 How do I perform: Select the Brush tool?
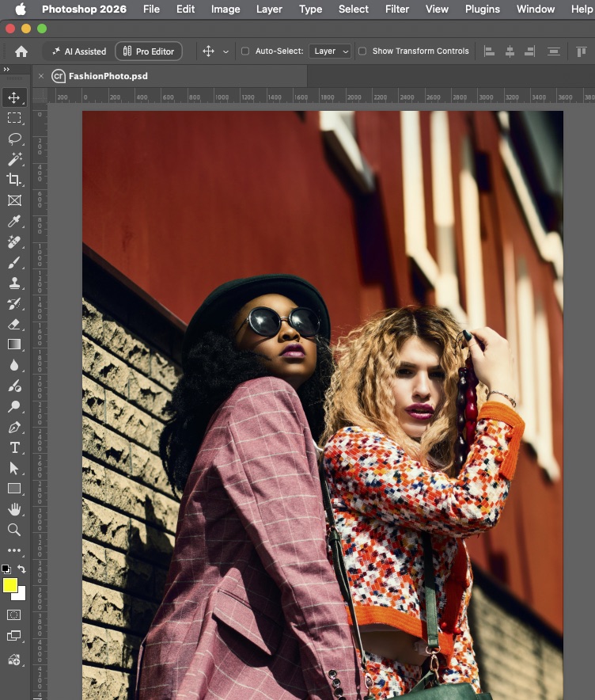[x=13, y=262]
